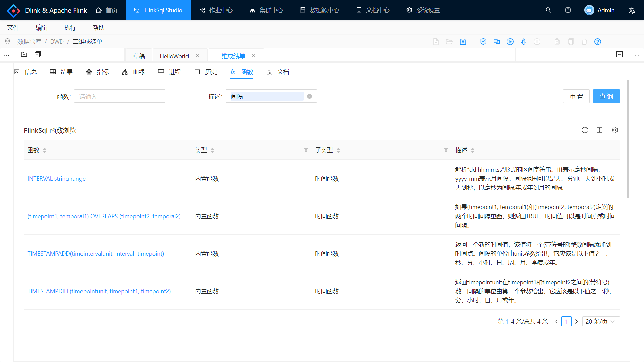Open the 子类型 column filter
The width and height of the screenshot is (644, 362).
[446, 150]
